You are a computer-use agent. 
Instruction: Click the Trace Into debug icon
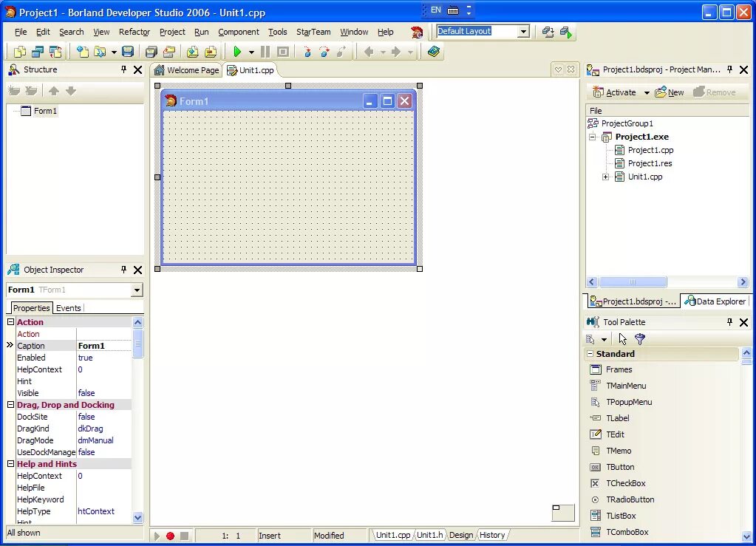pyautogui.click(x=307, y=52)
